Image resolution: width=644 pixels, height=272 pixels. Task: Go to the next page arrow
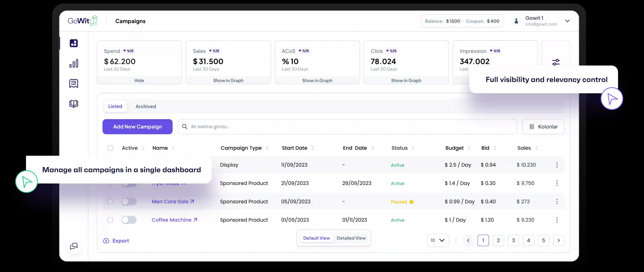pyautogui.click(x=558, y=240)
